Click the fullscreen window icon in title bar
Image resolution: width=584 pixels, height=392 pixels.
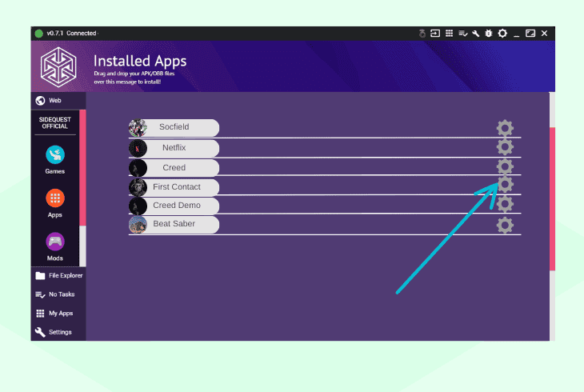coord(530,33)
